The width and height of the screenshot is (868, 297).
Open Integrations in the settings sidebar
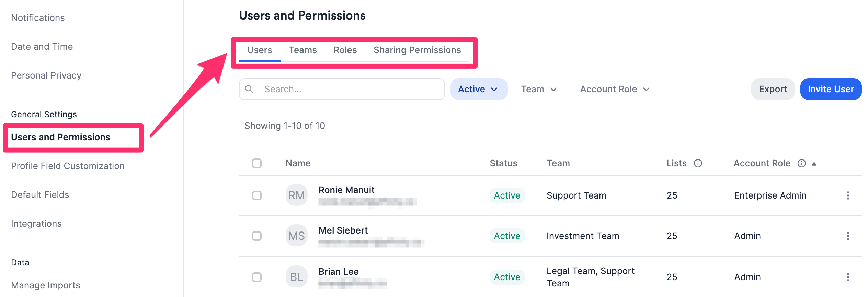point(36,224)
